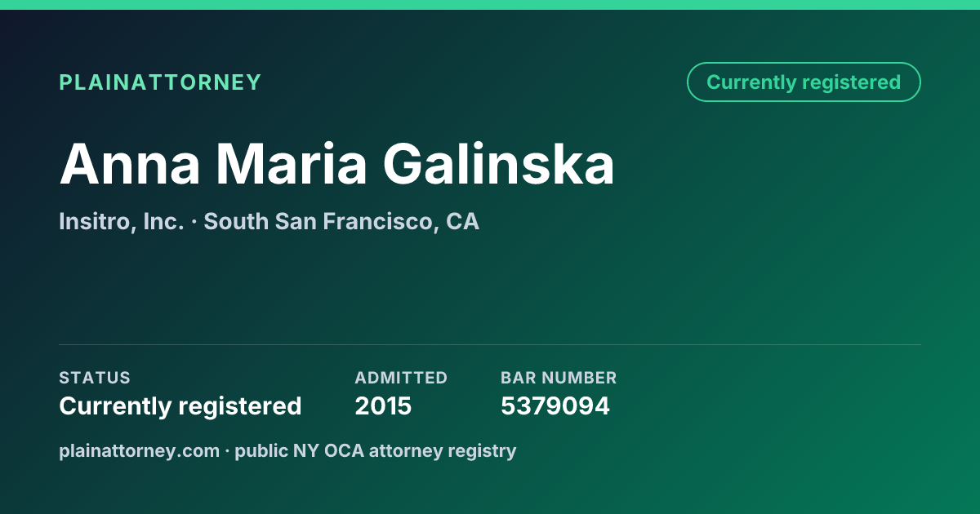Screen dimensions: 980x514
Task: Click the horizontal divider line above status
Action: pyautogui.click(x=490, y=344)
